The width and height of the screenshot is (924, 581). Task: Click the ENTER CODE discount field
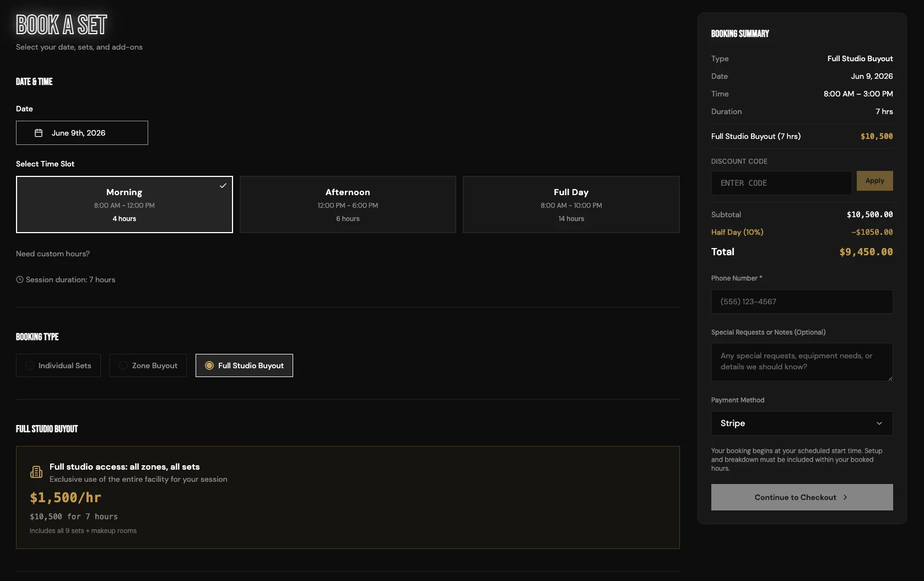[x=782, y=183]
